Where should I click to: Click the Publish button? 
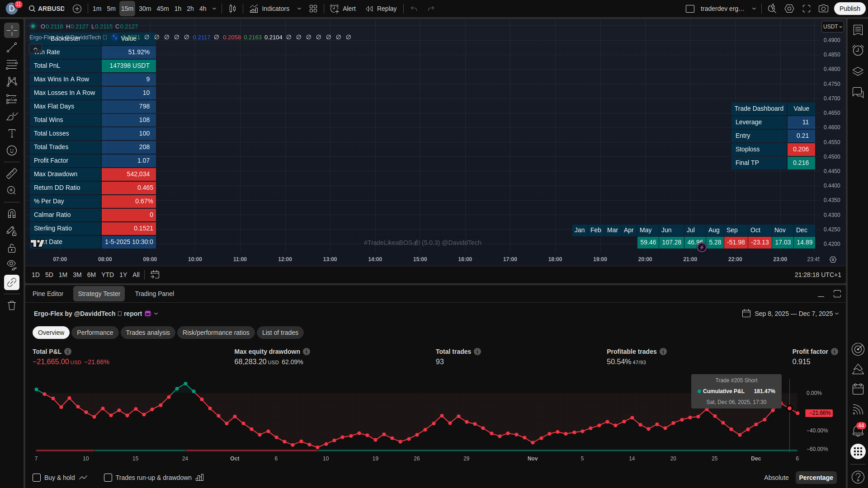849,9
